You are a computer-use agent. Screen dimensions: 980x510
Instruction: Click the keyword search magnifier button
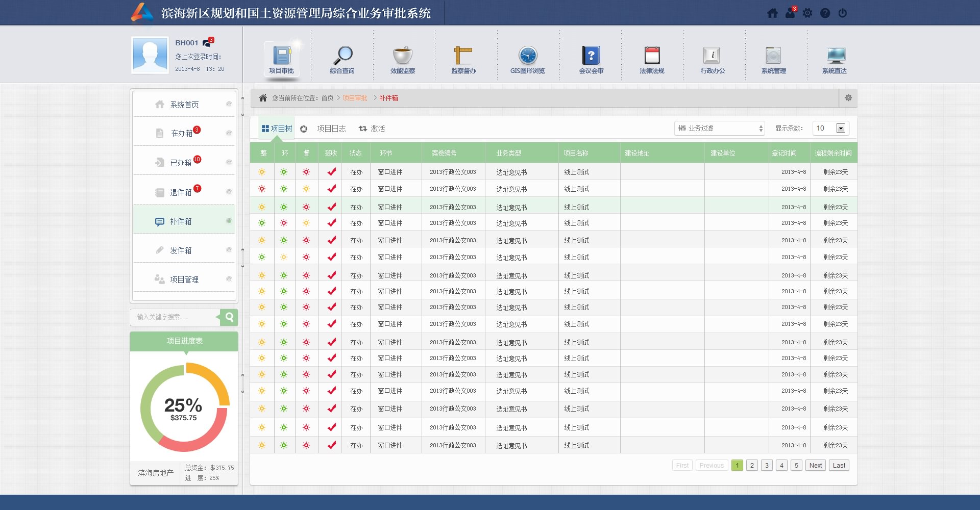click(229, 317)
